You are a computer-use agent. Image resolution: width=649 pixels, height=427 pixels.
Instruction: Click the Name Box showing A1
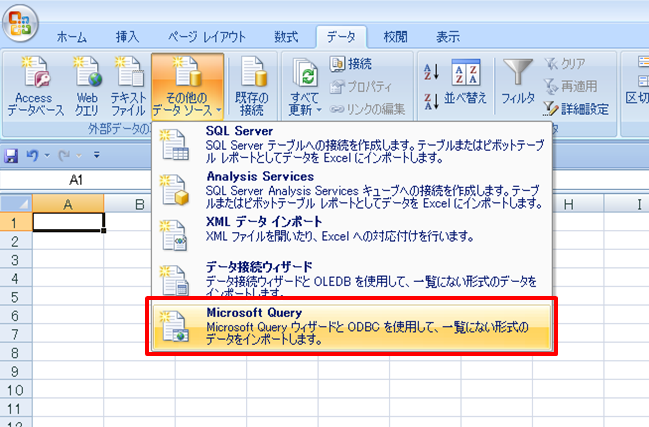click(76, 180)
